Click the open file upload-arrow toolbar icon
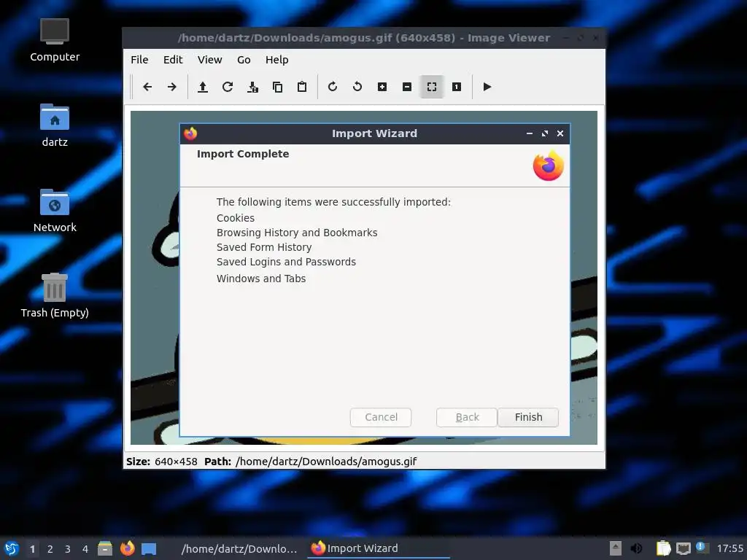The image size is (747, 560). tap(203, 87)
